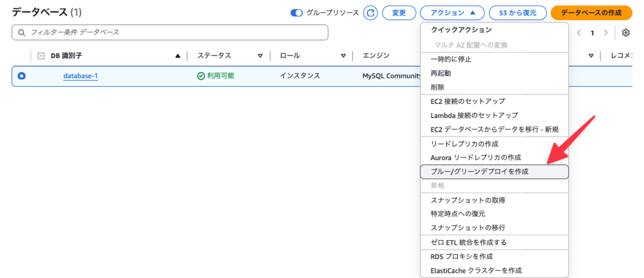Select ブルー/グリーンデプロイを作成
The width and height of the screenshot is (644, 278).
494,172
